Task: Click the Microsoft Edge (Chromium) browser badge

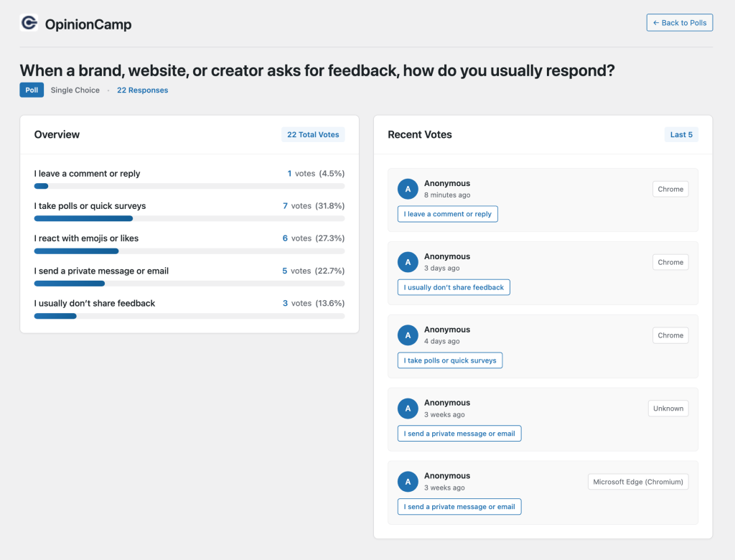Action: pyautogui.click(x=637, y=482)
